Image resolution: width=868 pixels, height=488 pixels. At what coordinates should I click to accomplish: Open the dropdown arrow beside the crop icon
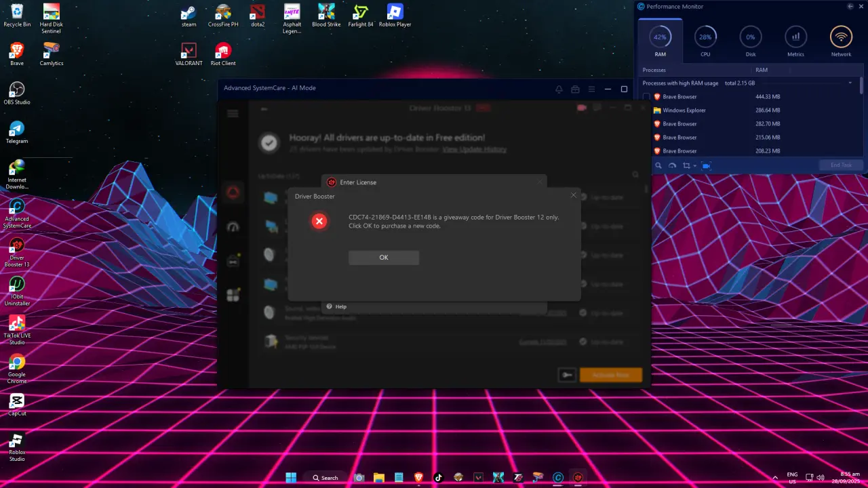point(694,166)
